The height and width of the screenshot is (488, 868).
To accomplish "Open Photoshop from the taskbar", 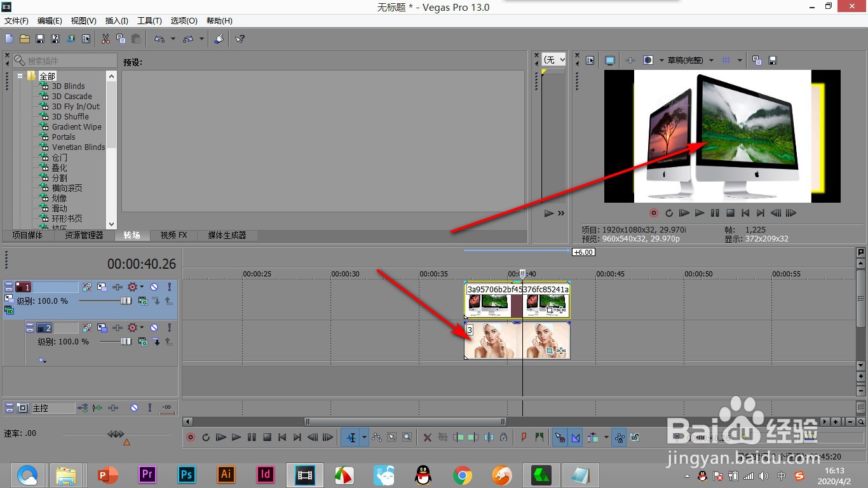I will point(186,475).
